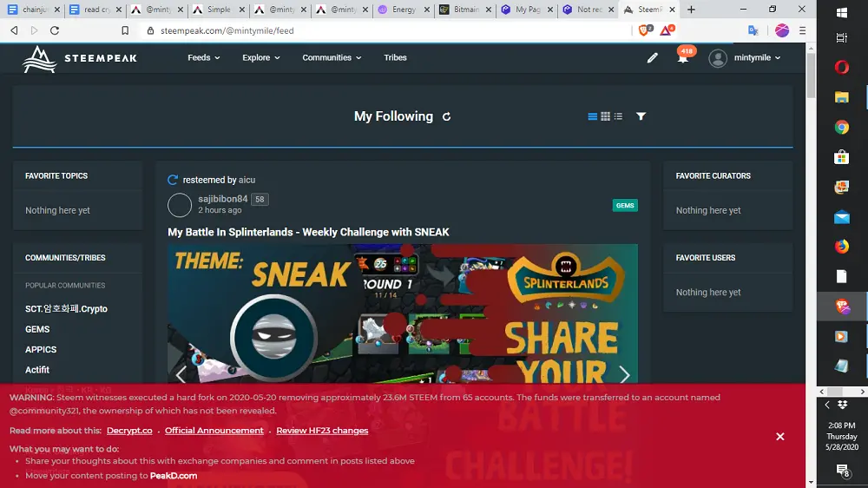Switch to the My Pag browser tab
Image resolution: width=868 pixels, height=488 pixels.
527,10
